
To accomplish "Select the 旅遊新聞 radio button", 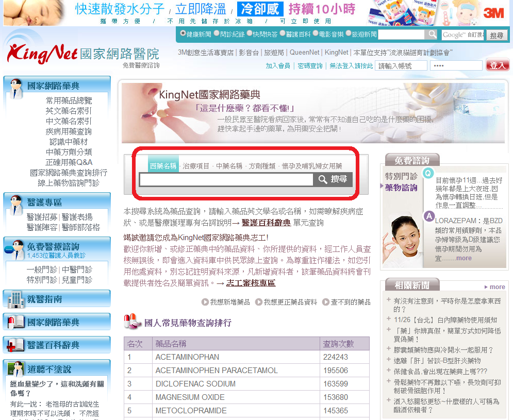I will [x=349, y=33].
